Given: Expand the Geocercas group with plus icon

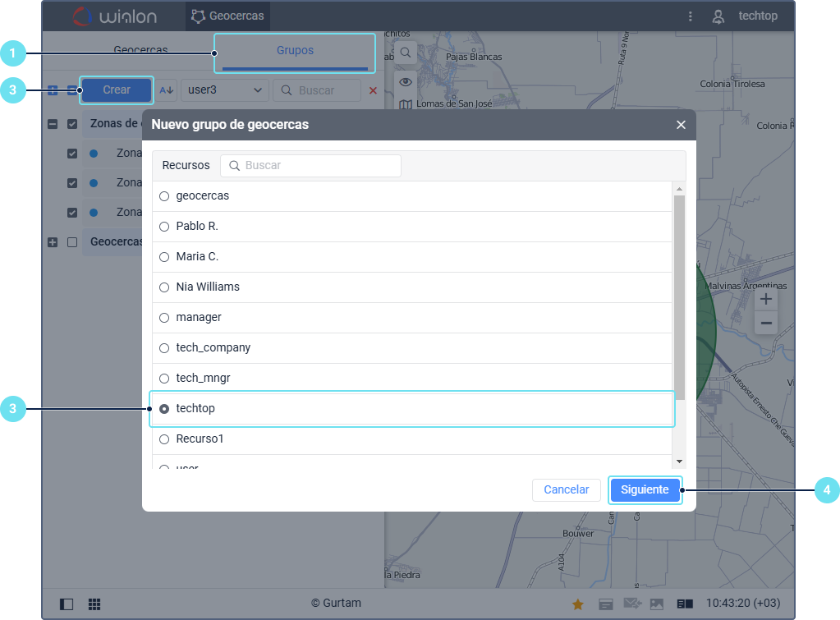Looking at the screenshot, I should pyautogui.click(x=53, y=242).
